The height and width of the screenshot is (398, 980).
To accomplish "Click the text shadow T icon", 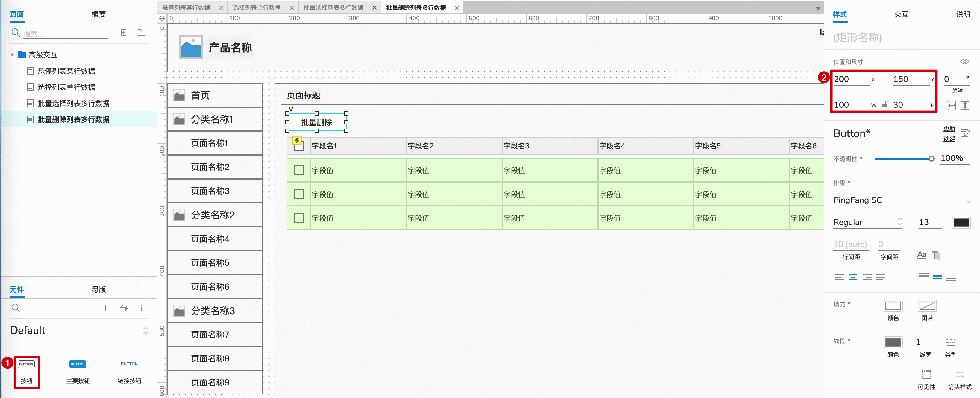I will (x=936, y=255).
